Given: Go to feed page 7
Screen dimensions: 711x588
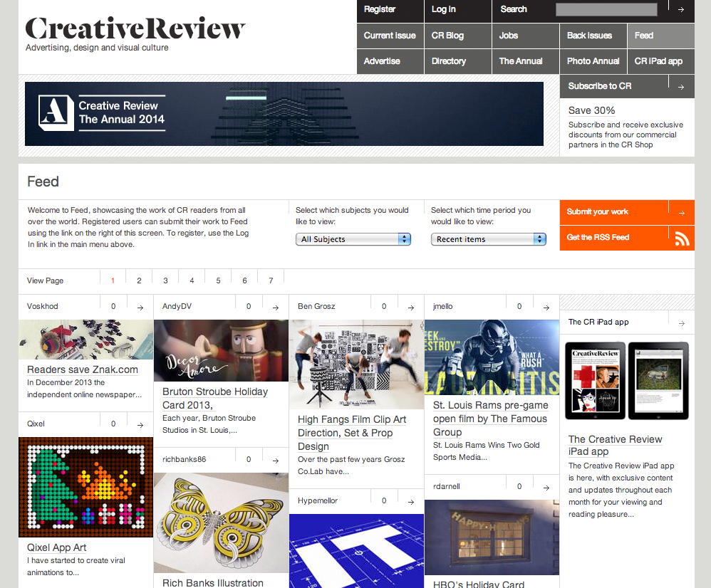Looking at the screenshot, I should 271,281.
